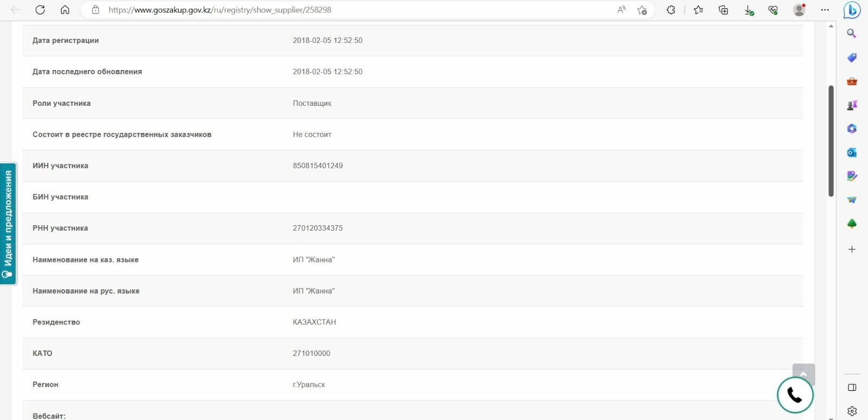Open the Extensions puzzle icon
The image size is (868, 420).
(671, 10)
